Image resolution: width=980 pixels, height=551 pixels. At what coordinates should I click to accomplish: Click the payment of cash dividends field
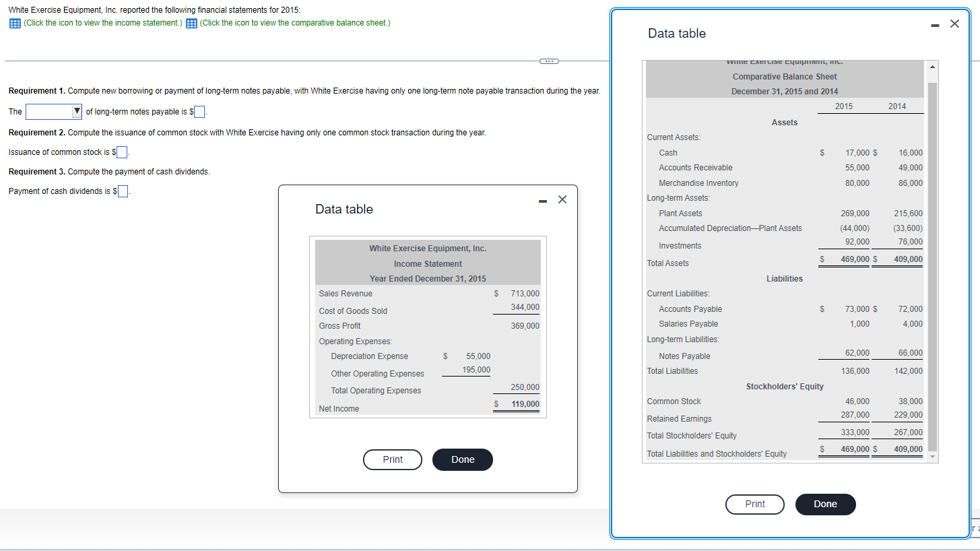(124, 191)
